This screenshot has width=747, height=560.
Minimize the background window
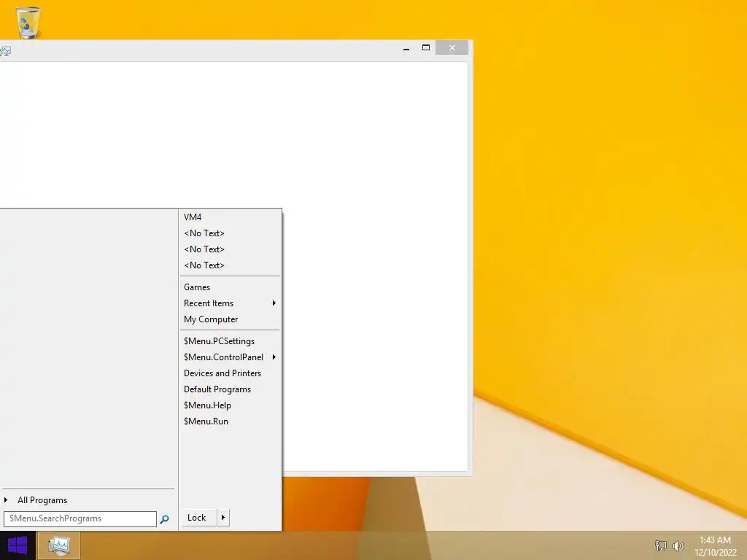(x=406, y=48)
